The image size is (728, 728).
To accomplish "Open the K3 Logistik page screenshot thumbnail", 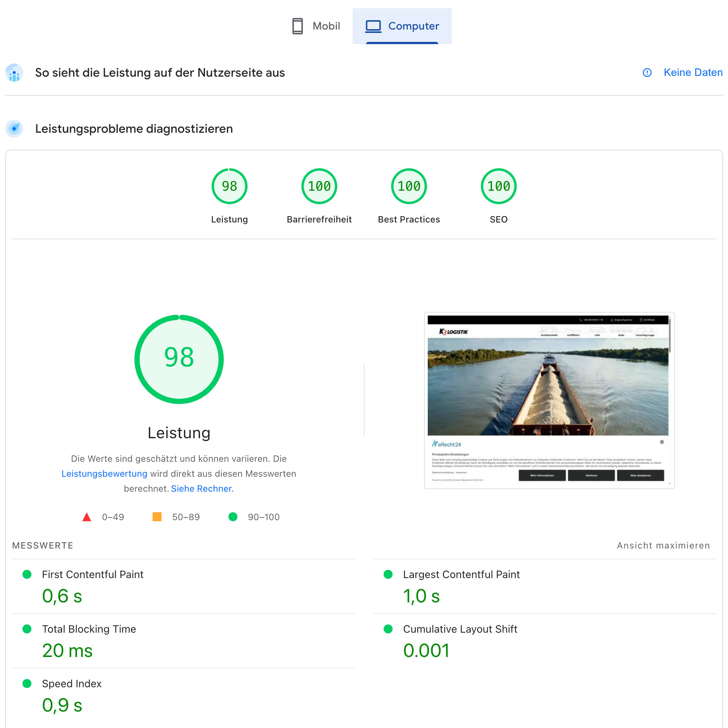I will [549, 400].
